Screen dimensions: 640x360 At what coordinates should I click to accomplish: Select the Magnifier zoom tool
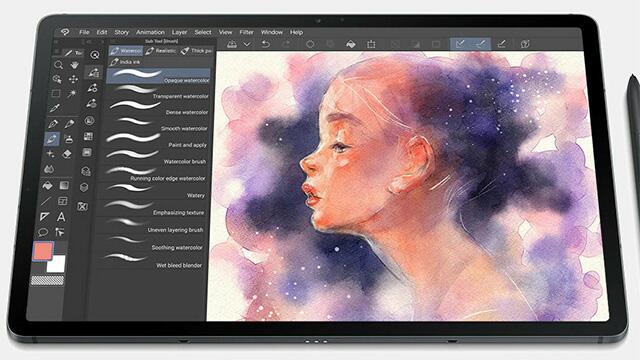(58, 65)
